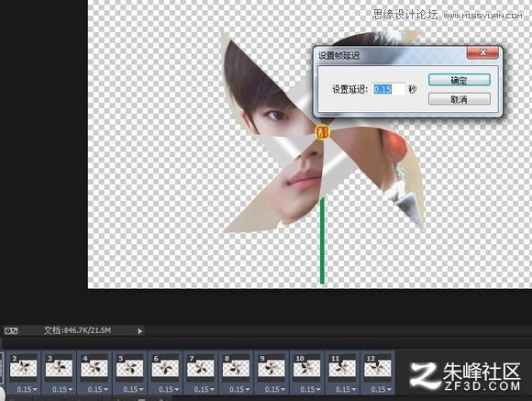Select animation frame 4 thumbnail

pyautogui.click(x=94, y=368)
